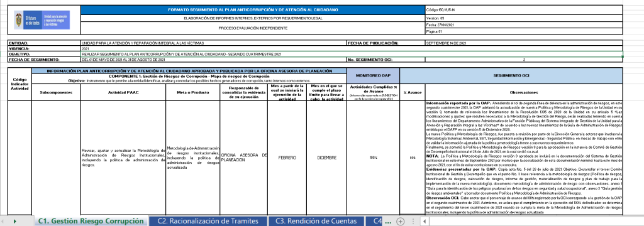The image size is (644, 226).
Task: Select the Código Indicador Actividad header cell
Action: [x=19, y=84]
